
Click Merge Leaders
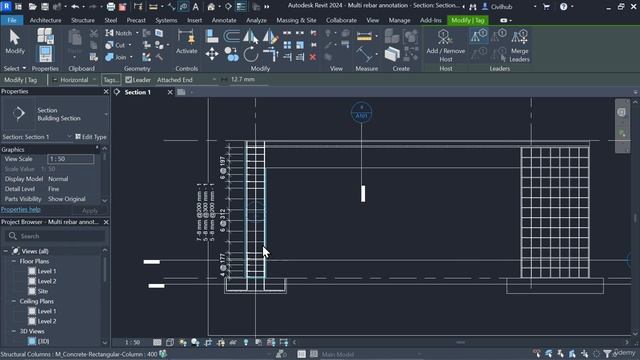[x=519, y=45]
